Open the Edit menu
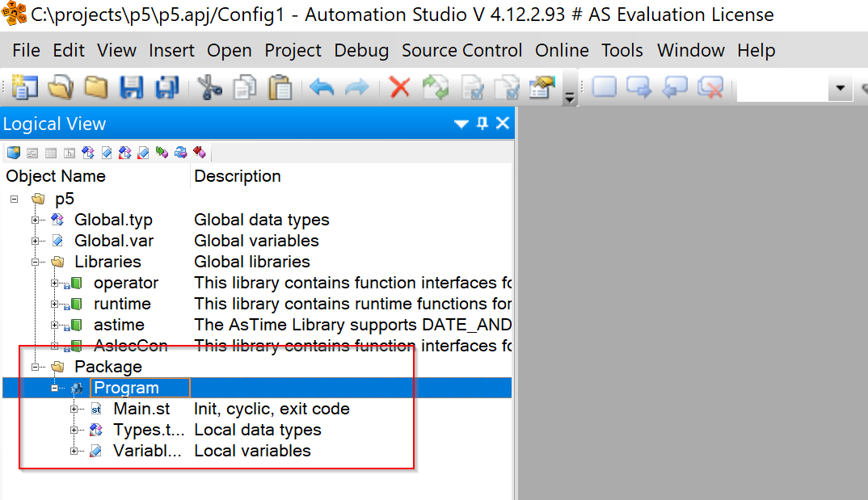The width and height of the screenshot is (868, 500). [x=69, y=50]
